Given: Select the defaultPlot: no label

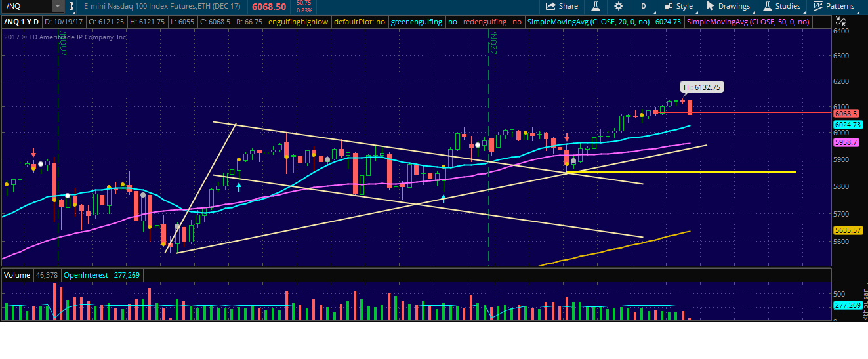Looking at the screenshot, I should click(x=359, y=22).
